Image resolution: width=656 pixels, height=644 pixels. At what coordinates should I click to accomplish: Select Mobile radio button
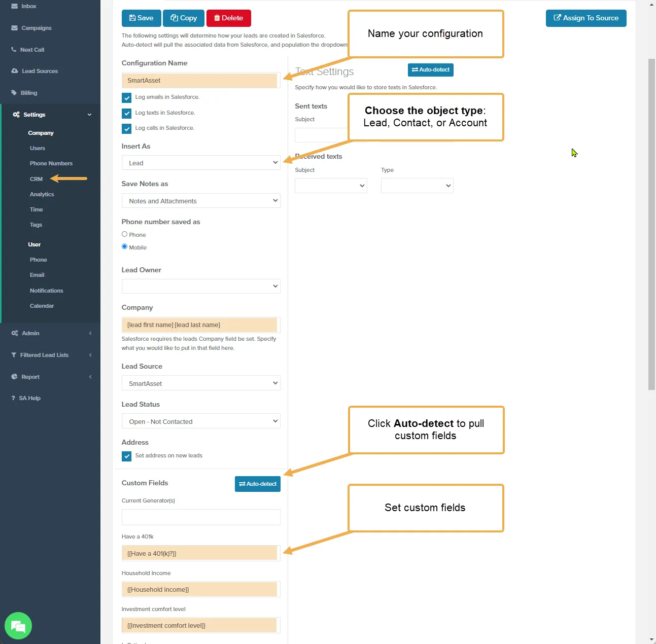[x=124, y=247]
